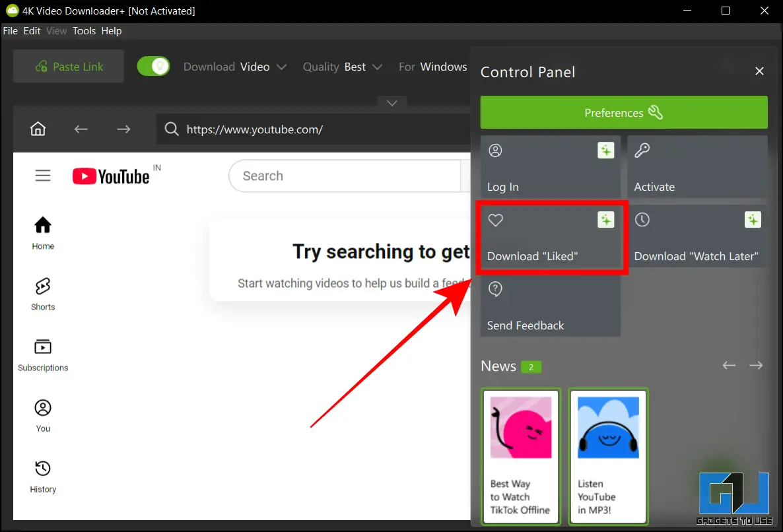783x532 pixels.
Task: Open the Help menu
Action: [x=112, y=31]
